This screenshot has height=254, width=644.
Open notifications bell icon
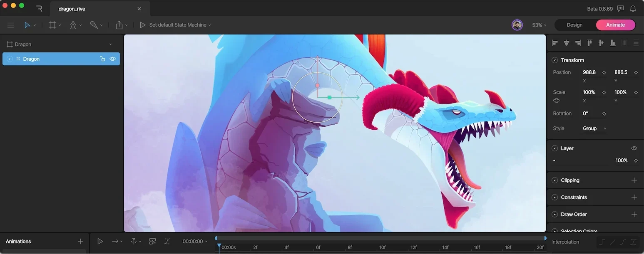click(633, 8)
